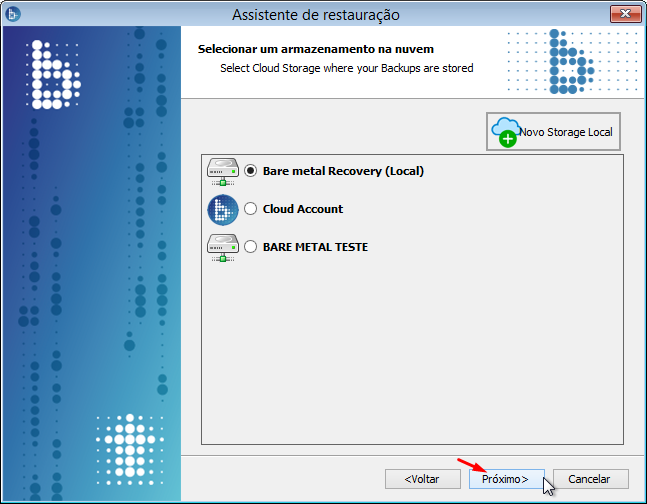This screenshot has width=647, height=504.
Task: Click the Bare metal Recovery (Local) label
Action: pos(343,171)
